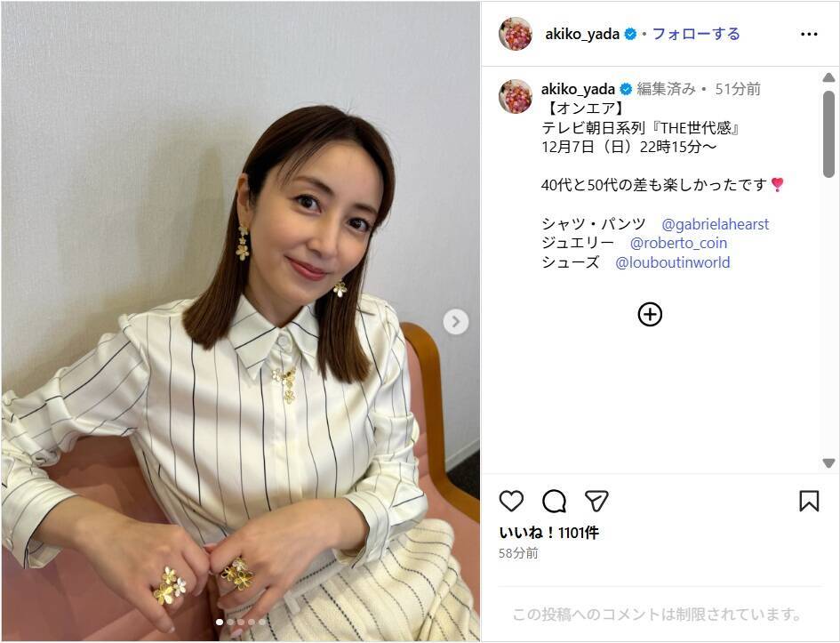This screenshot has height=643, width=840.
Task: Click the scrollbar down arrow in caption
Action: coord(828,462)
